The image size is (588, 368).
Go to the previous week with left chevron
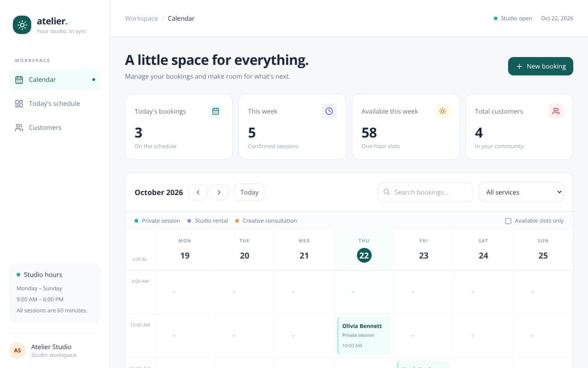198,192
